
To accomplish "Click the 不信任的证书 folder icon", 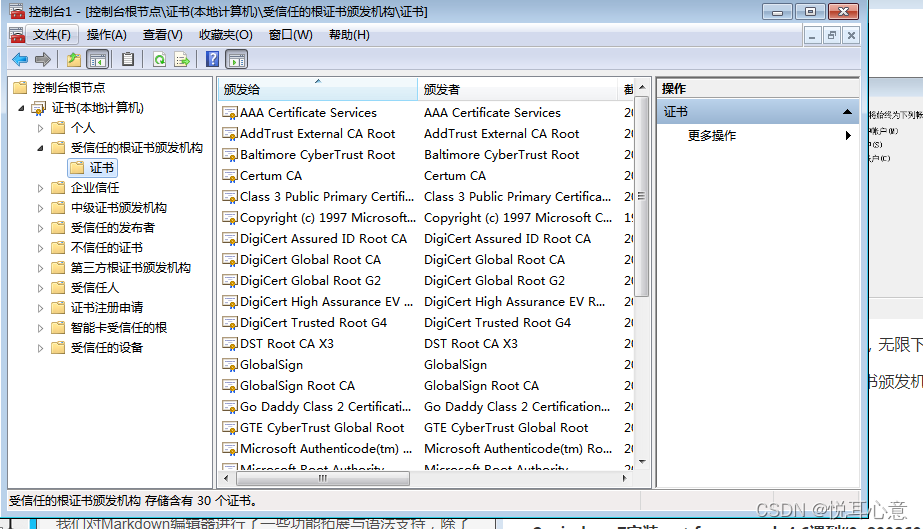I will click(58, 248).
